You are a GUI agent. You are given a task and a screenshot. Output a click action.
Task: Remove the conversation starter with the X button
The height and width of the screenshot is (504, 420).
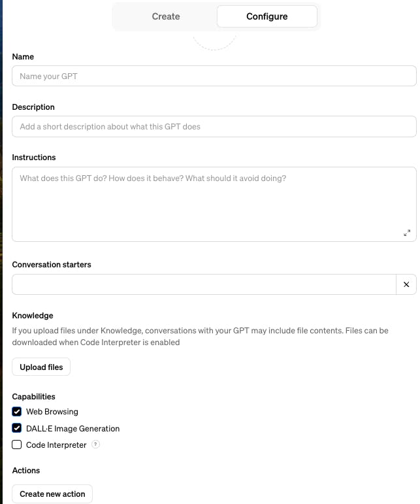(x=406, y=284)
